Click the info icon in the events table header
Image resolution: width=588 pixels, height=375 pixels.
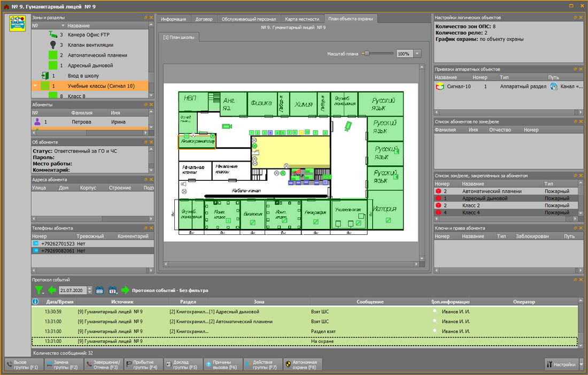tap(35, 302)
